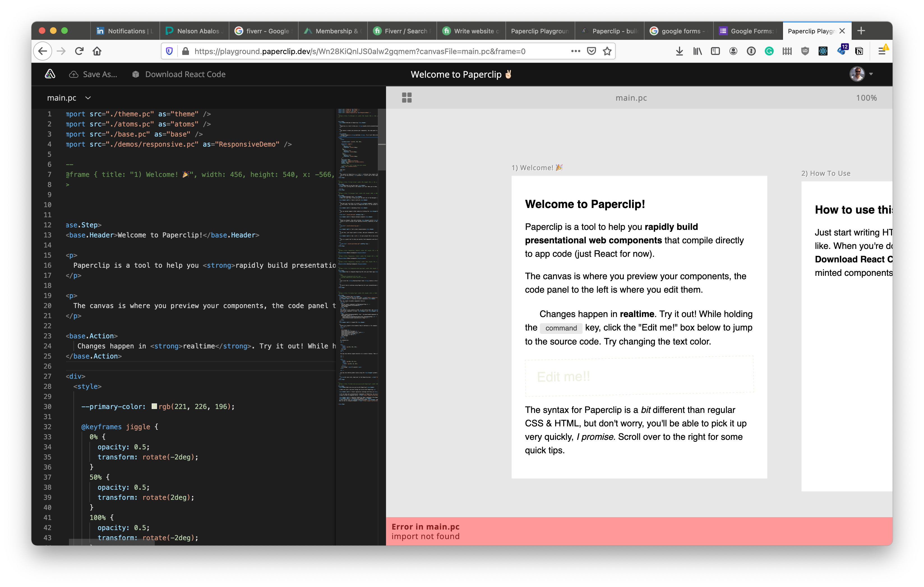This screenshot has width=924, height=587.
Task: Click the Paperclip logo icon
Action: click(50, 74)
